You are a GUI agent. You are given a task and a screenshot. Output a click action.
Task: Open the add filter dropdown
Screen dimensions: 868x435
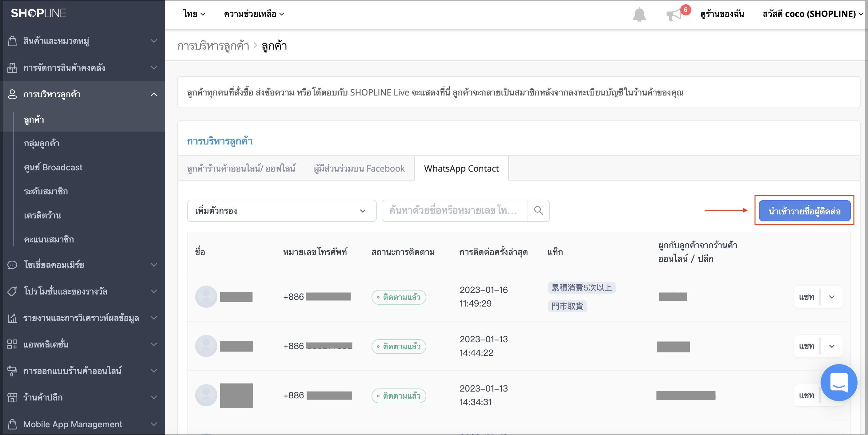[x=282, y=211]
